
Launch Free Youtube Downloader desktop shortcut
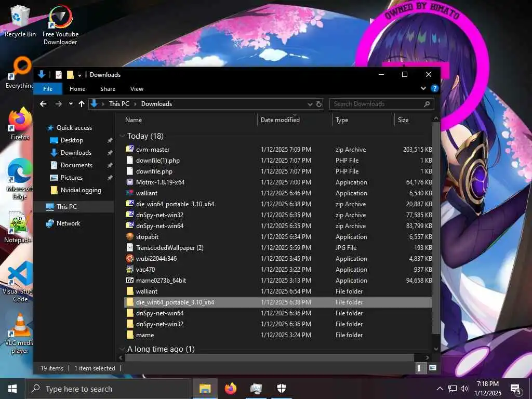[60, 24]
